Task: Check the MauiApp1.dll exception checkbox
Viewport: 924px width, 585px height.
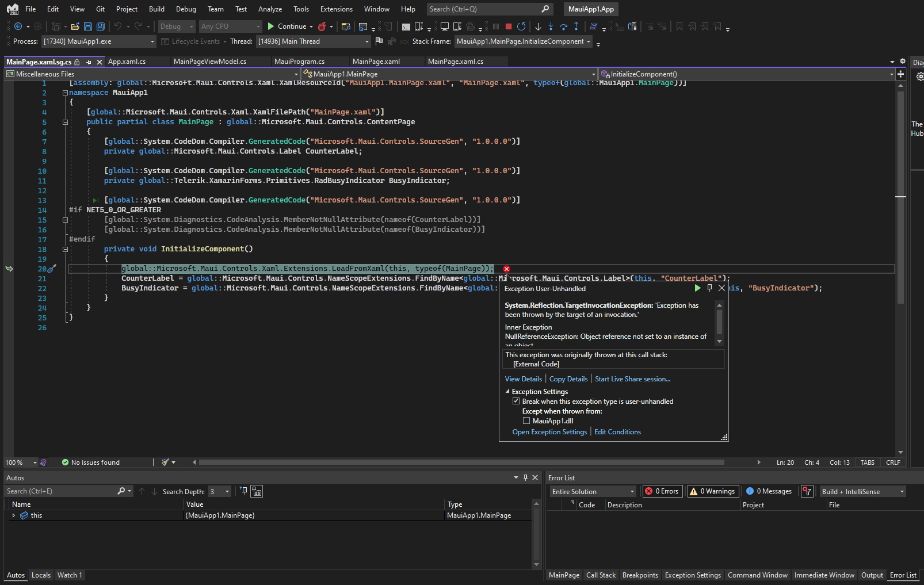Action: pos(526,421)
